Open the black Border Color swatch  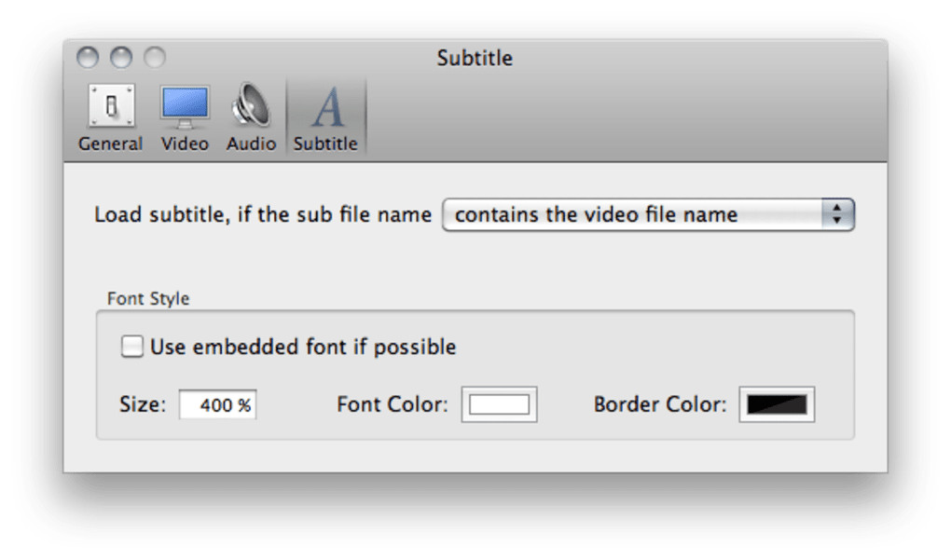click(x=777, y=404)
